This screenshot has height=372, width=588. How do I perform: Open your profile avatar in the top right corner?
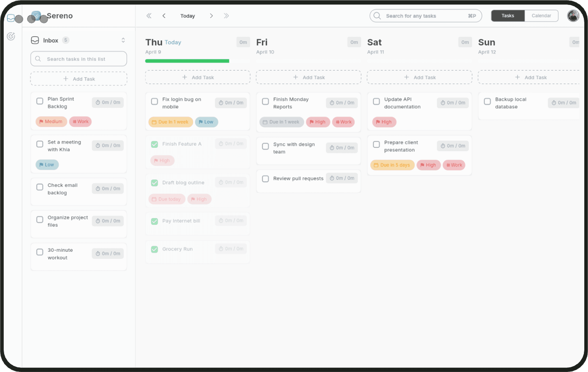coord(573,16)
